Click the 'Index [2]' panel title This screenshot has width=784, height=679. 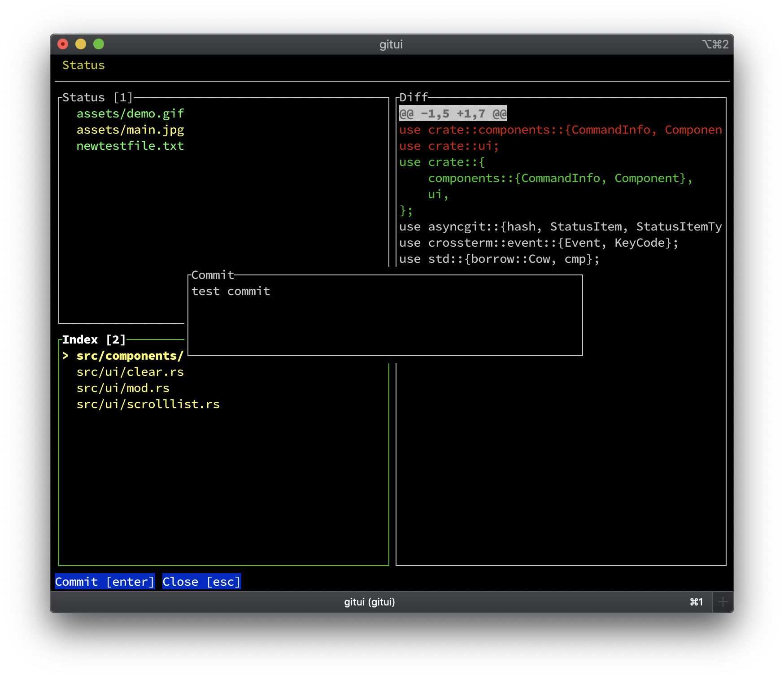tap(94, 339)
